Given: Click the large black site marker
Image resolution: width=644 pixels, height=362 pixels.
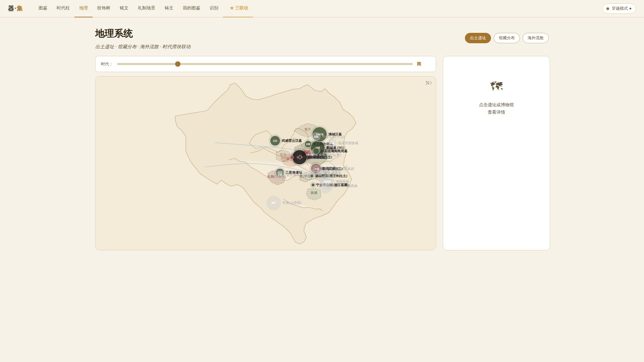Looking at the screenshot, I should 300,157.
